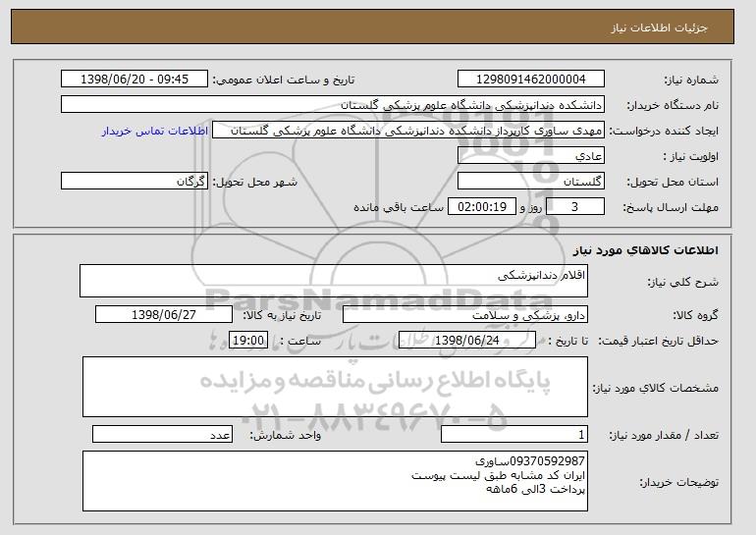Click the label تاریخ نیاز به کالا

(x=282, y=315)
